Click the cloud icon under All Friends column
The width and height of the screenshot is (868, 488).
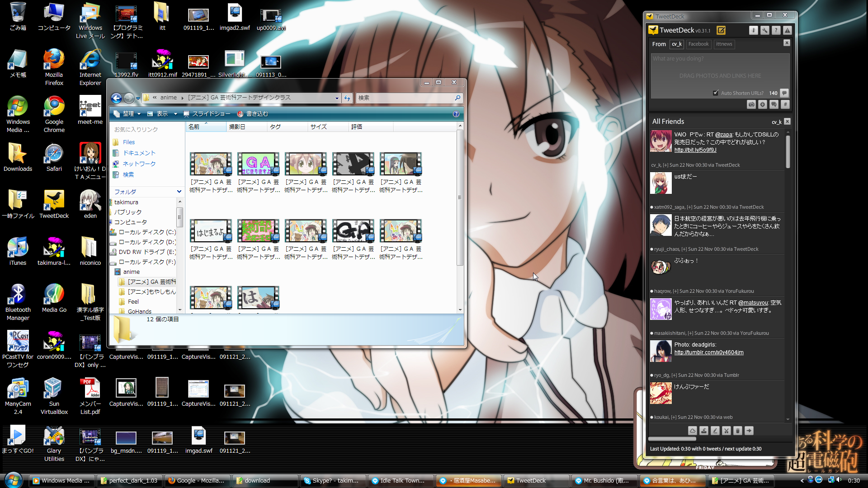pos(692,431)
